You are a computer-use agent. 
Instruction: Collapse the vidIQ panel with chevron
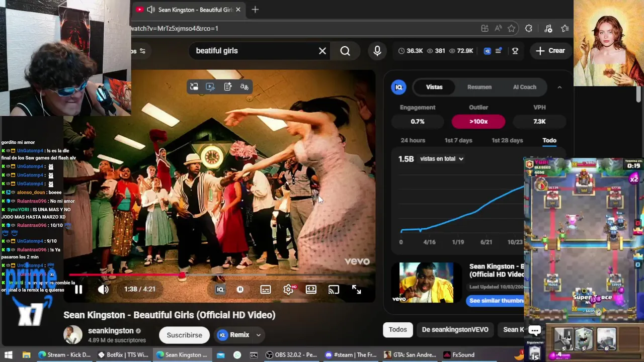pos(559,87)
